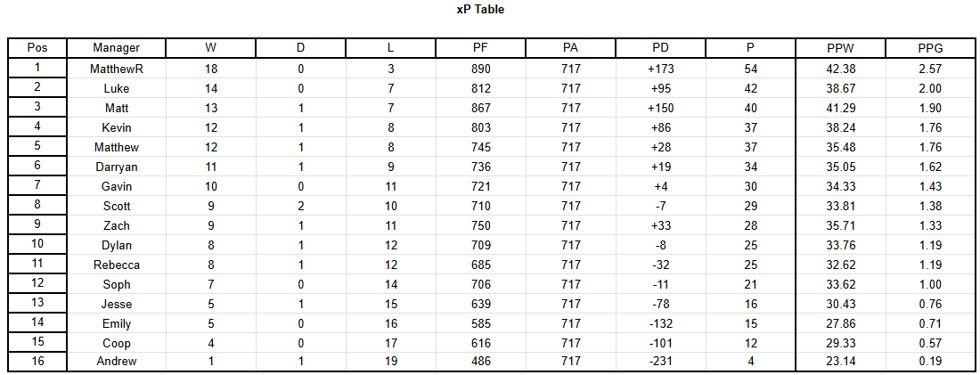Click the PPG column header
This screenshot has width=980, height=375.
click(x=931, y=48)
